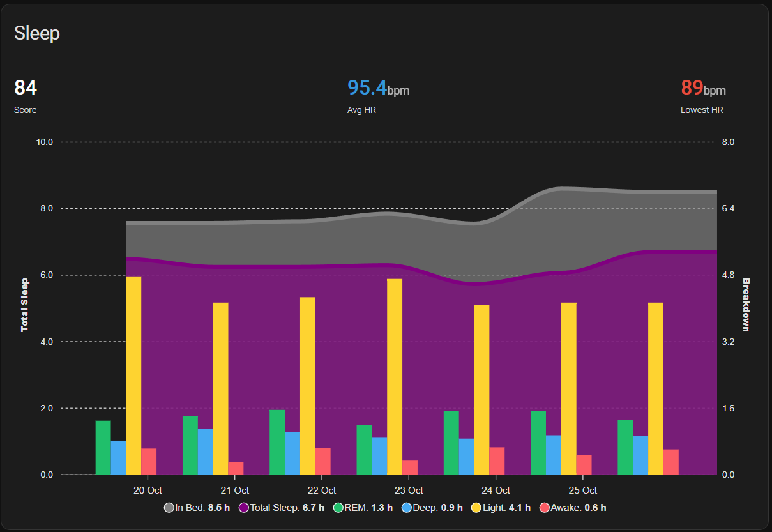Click the 95.4 bpm Avg HR value
Image resolution: width=772 pixels, height=532 pixels.
point(378,87)
